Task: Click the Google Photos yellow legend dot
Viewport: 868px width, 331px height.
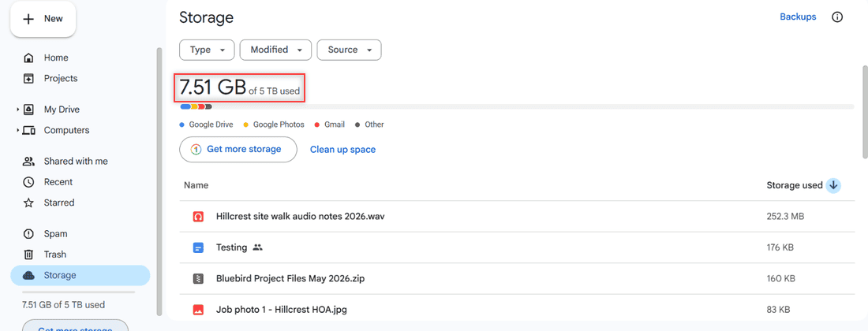Action: tap(245, 125)
